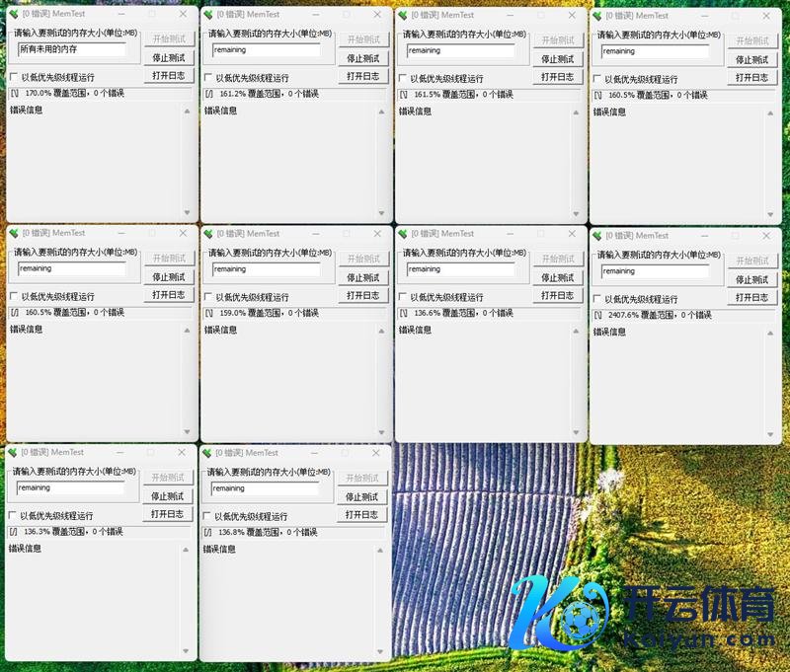Click MemTest title icon in the 161.5% window

[402, 15]
